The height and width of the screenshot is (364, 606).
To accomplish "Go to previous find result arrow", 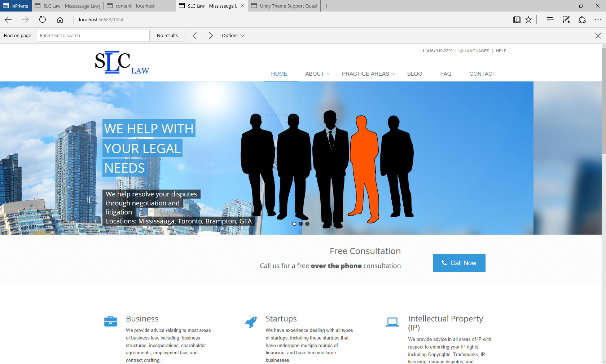I will point(195,36).
